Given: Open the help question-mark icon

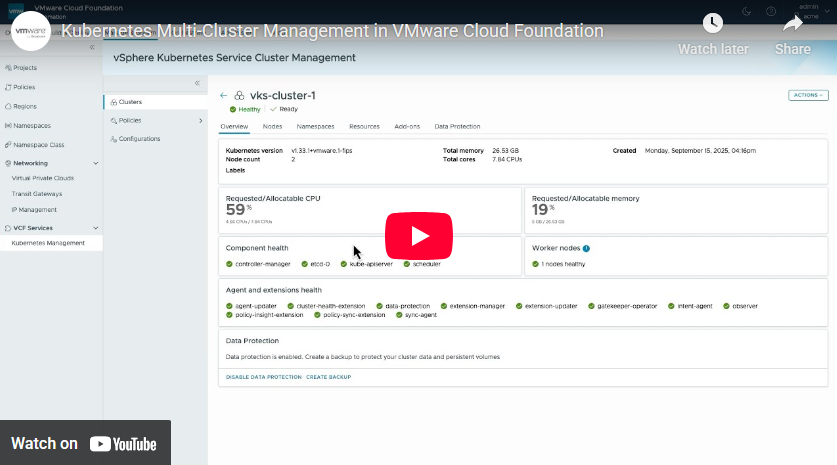Looking at the screenshot, I should pos(771,11).
